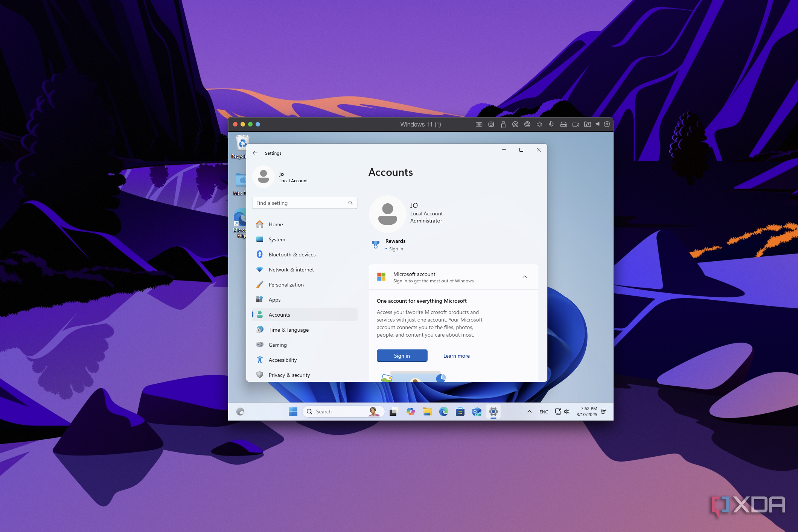Click the sound volume icon in VM toolbar

click(539, 124)
